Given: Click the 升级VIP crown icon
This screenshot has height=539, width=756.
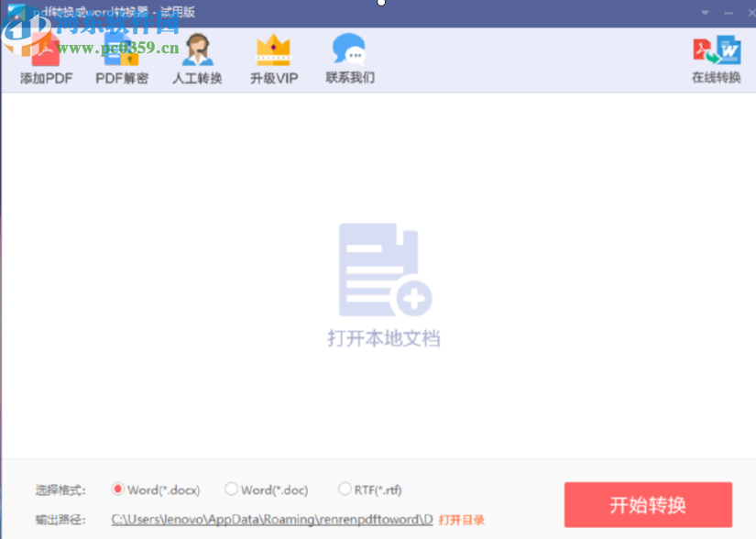Looking at the screenshot, I should point(272,57).
